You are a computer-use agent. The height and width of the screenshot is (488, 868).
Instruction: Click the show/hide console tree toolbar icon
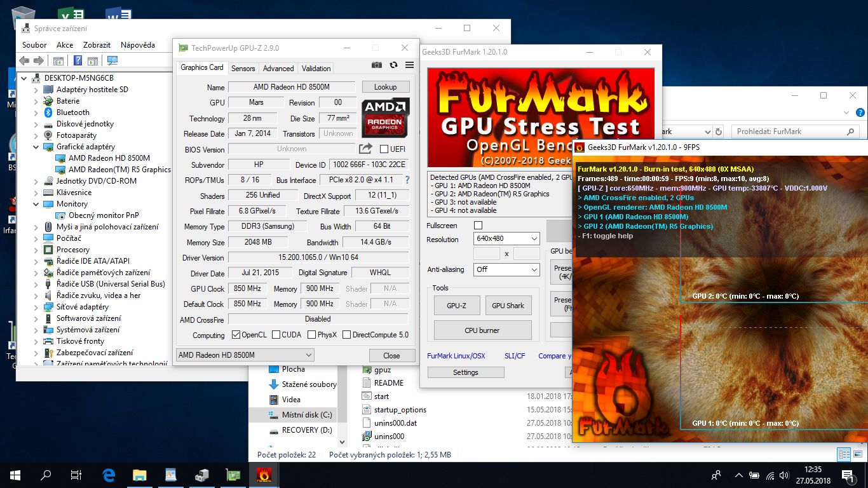[58, 61]
